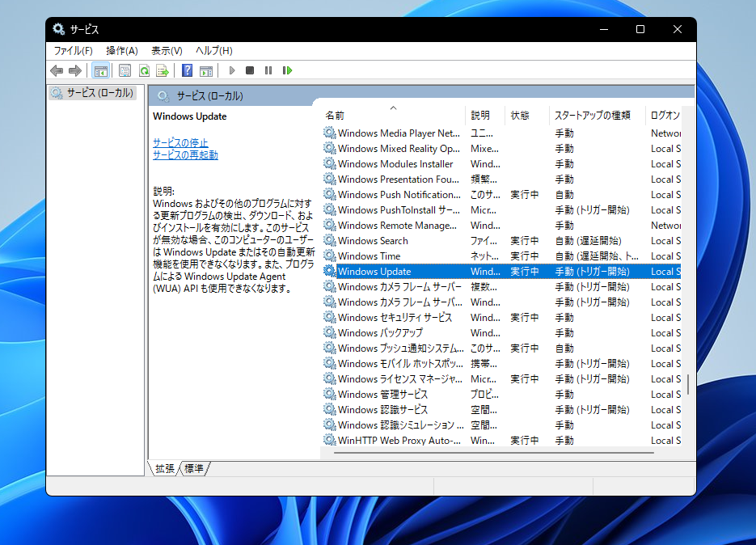
Task: Click the サービス (ローカル) pane header
Action: click(421, 96)
